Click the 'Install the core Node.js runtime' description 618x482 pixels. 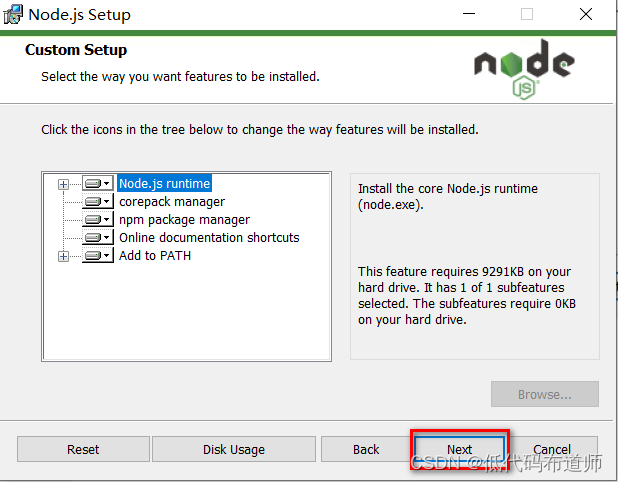448,197
